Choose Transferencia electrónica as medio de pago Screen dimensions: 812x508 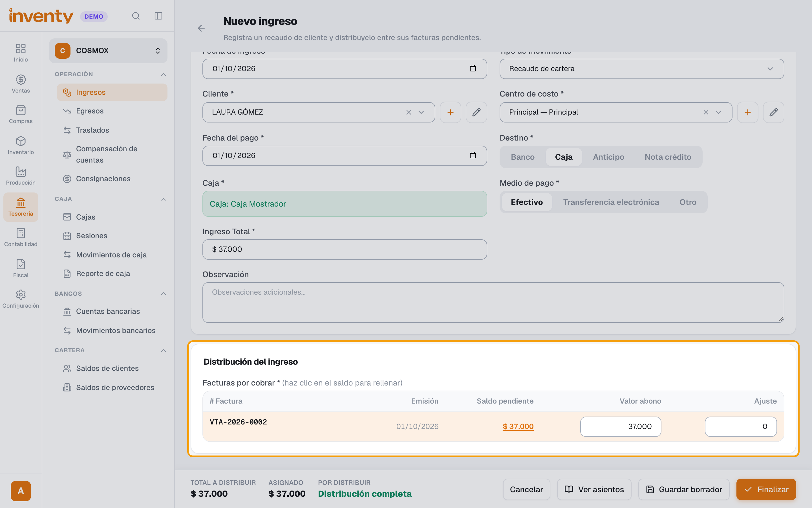[611, 202]
